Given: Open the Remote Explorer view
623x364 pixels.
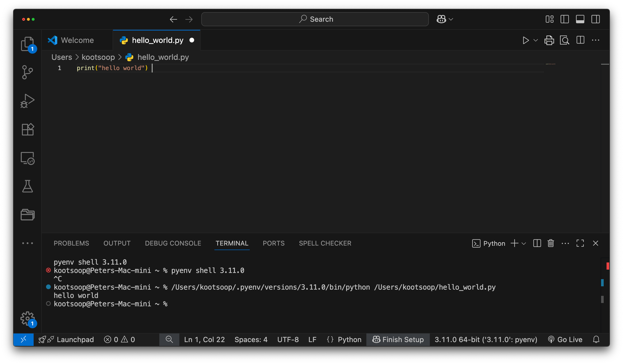Looking at the screenshot, I should [28, 158].
